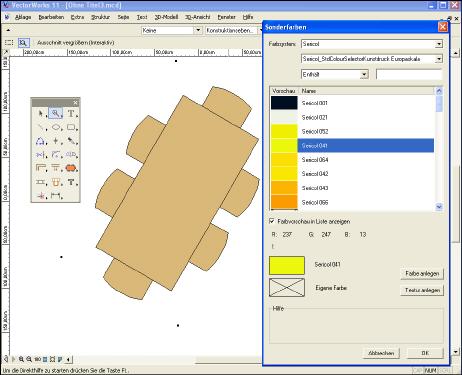Viewport: 462px width, 375px height.
Task: Click the color list scroll-down arrow
Action: [x=439, y=207]
